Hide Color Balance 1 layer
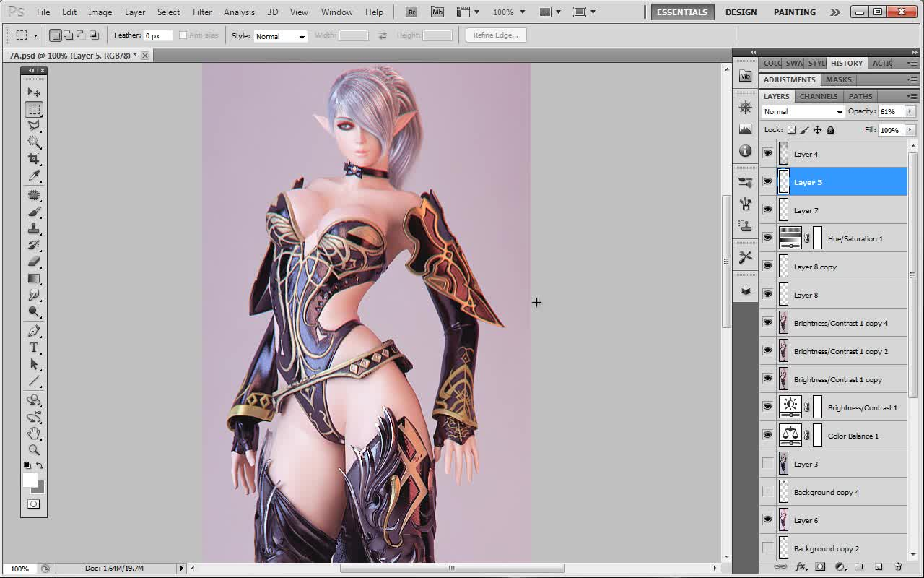The height and width of the screenshot is (578, 924). coord(767,435)
